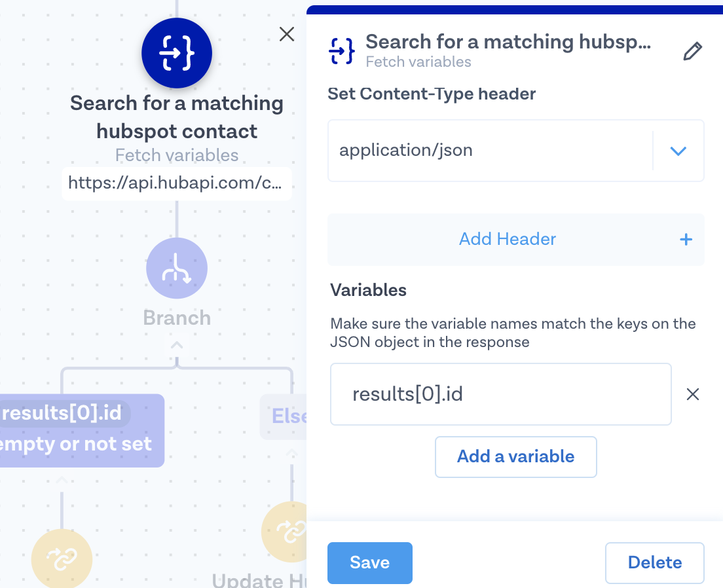This screenshot has height=588, width=723.
Task: Select the results[0].id empty or not set condition
Action: 79,430
